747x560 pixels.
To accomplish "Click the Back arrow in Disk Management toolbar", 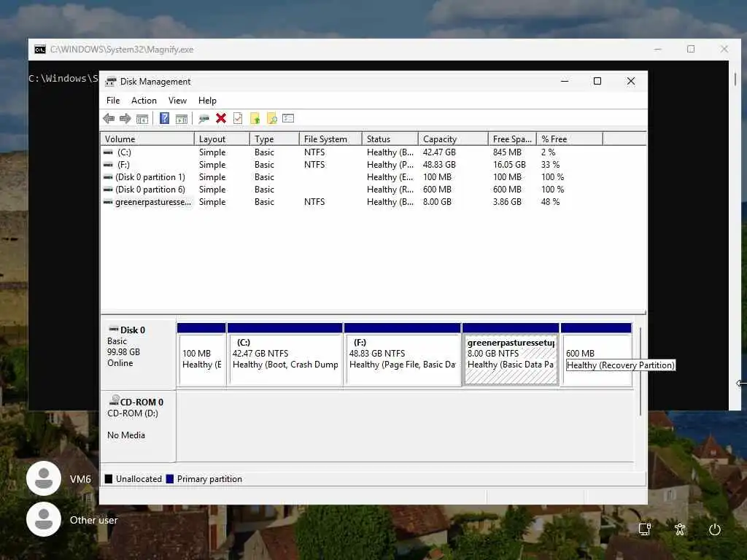I will 109,119.
